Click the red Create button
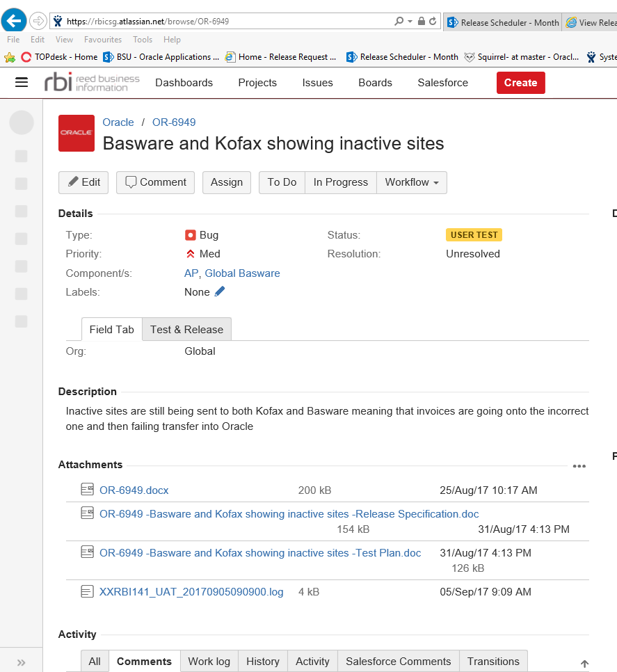This screenshot has height=672, width=617. coord(520,83)
